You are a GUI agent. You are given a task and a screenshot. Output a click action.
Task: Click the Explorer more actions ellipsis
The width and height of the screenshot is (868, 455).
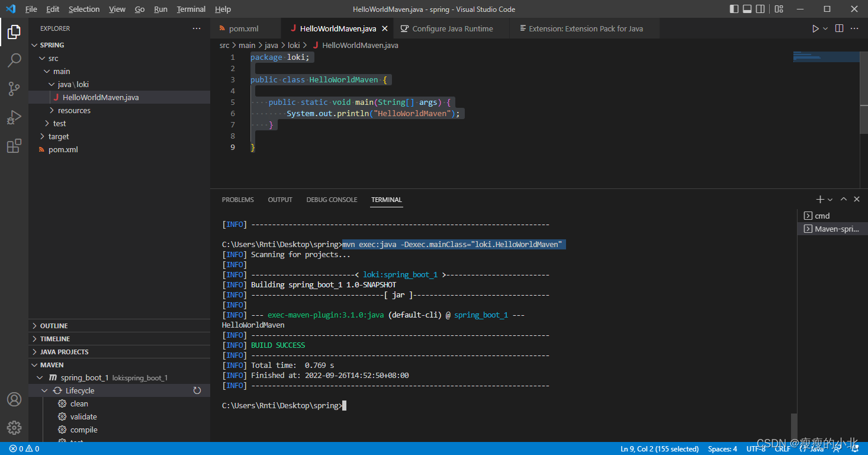coord(197,28)
